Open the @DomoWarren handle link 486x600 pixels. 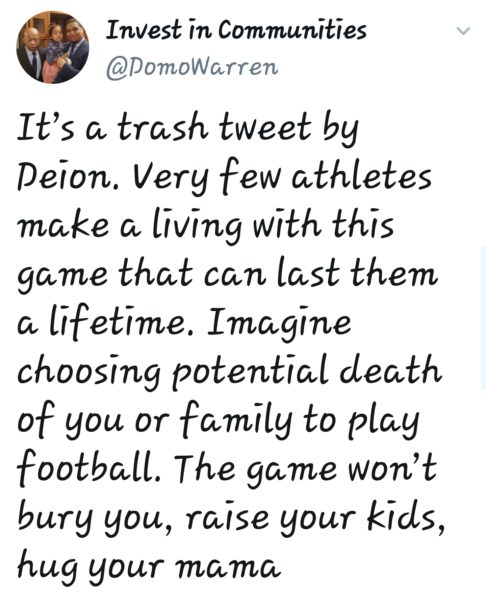coord(192,68)
